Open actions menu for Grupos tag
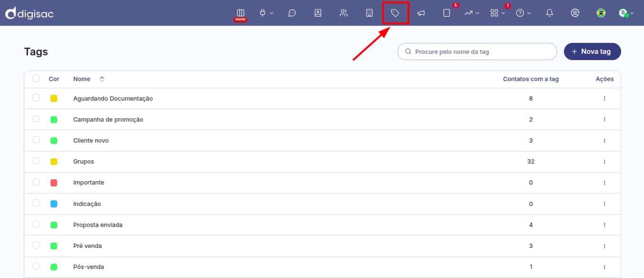This screenshot has width=644, height=278. click(604, 162)
